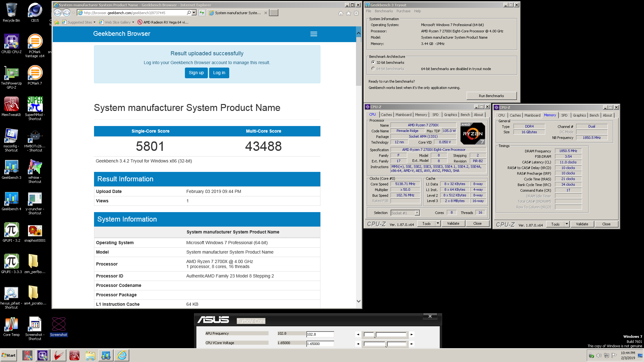Viewport: 644px width, 362px height.
Task: Open the TechPowerUp GPU-Z desktop icon
Action: click(11, 77)
